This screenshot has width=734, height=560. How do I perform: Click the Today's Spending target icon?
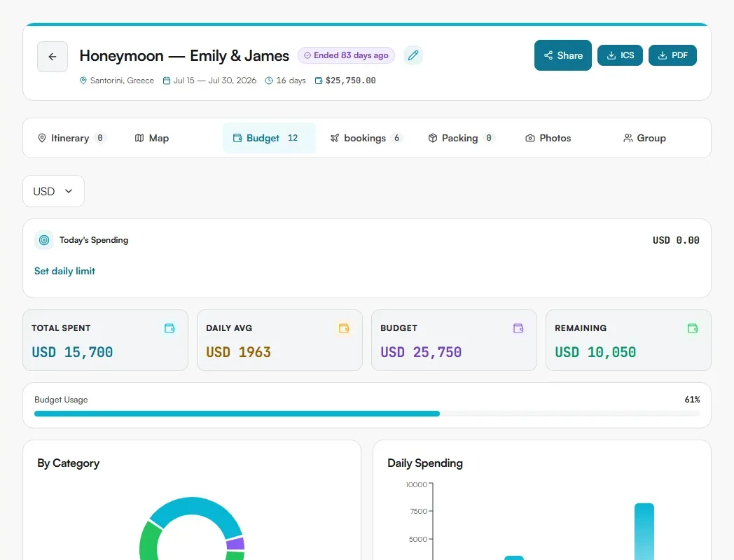[x=44, y=240]
